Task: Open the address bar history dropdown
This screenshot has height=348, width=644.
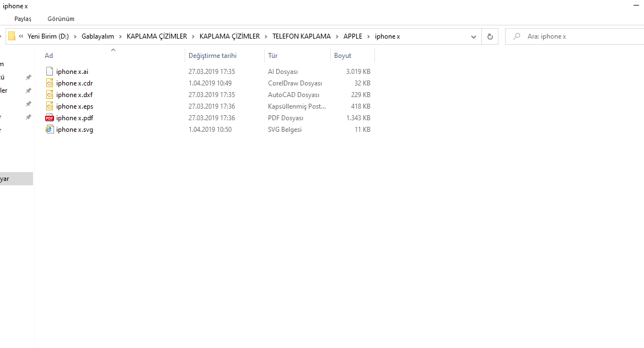Action: 474,36
